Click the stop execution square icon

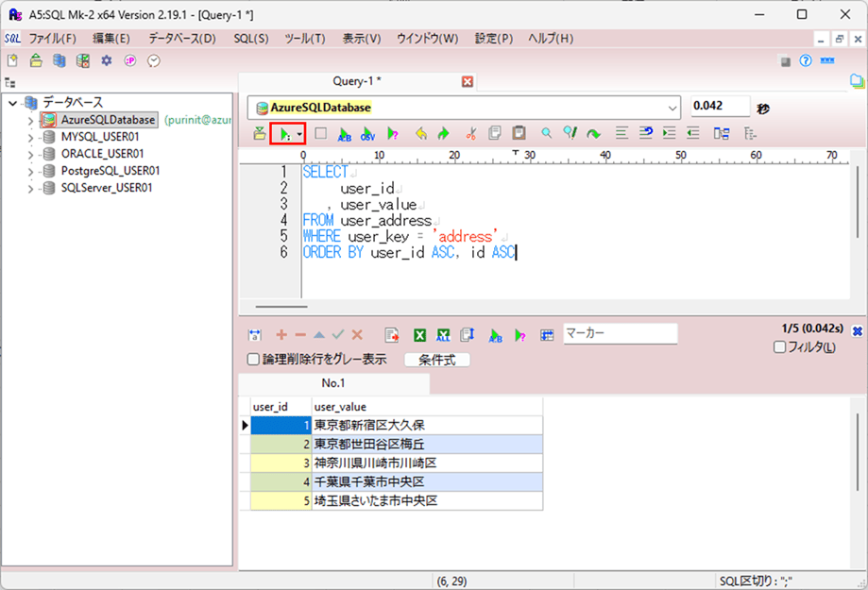click(x=320, y=134)
